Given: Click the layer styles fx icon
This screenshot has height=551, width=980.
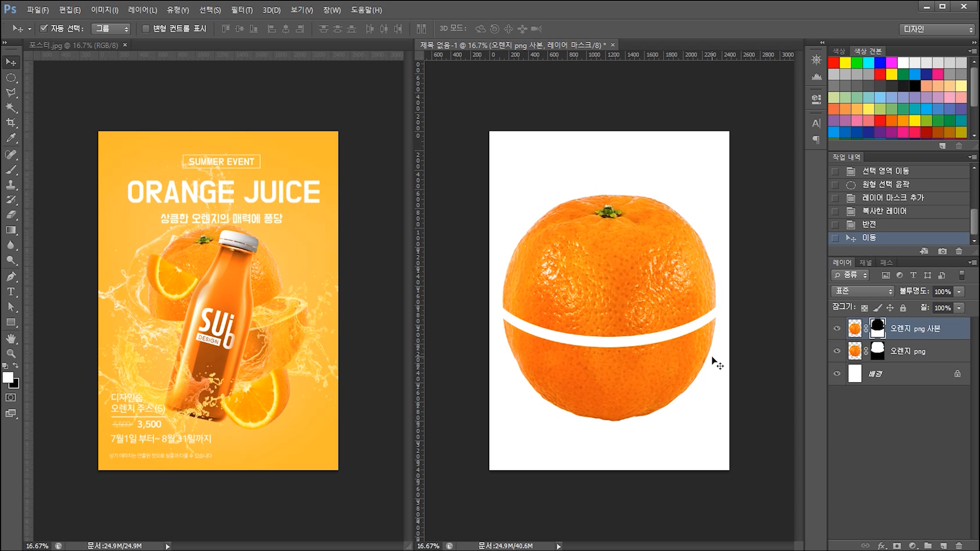Looking at the screenshot, I should click(x=881, y=546).
